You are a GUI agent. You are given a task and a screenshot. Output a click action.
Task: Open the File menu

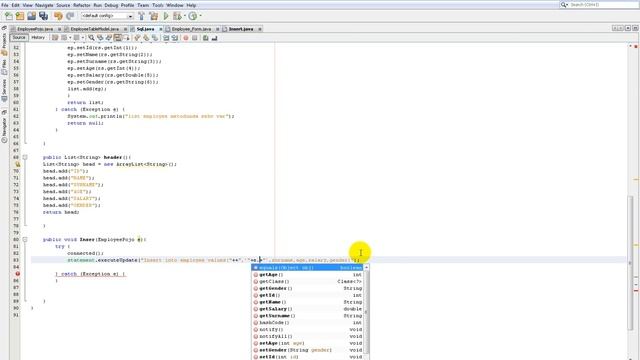click(4, 5)
